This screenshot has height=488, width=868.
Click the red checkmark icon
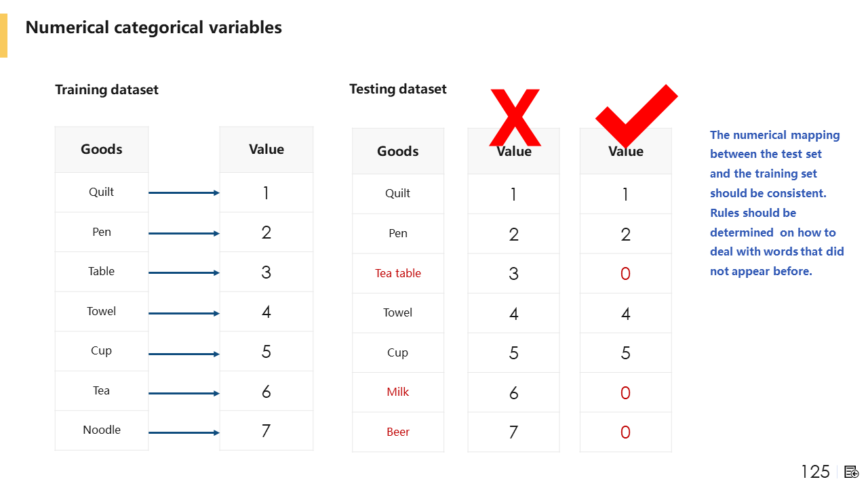point(635,114)
